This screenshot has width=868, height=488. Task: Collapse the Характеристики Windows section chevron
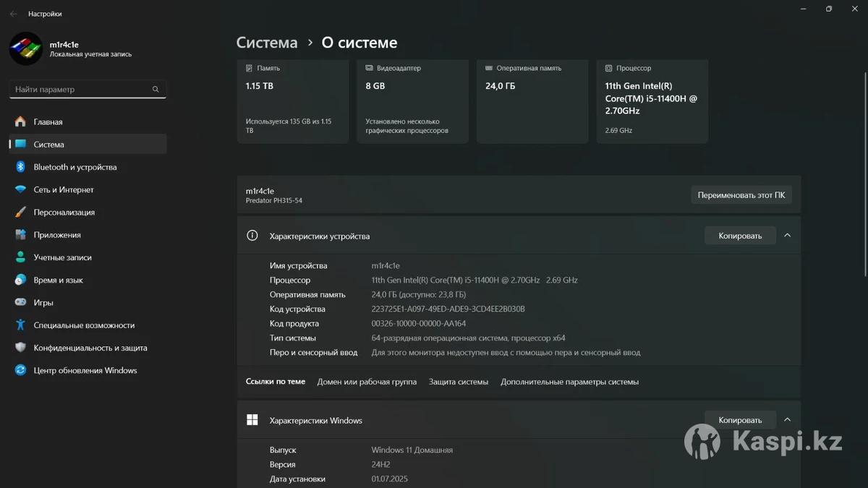tap(788, 420)
